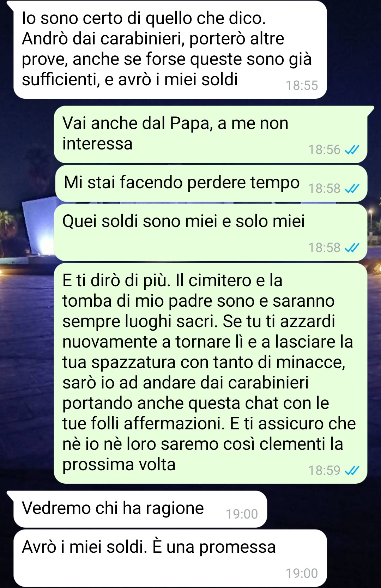Tap the 18:59 timestamp of the long green message

(x=325, y=470)
